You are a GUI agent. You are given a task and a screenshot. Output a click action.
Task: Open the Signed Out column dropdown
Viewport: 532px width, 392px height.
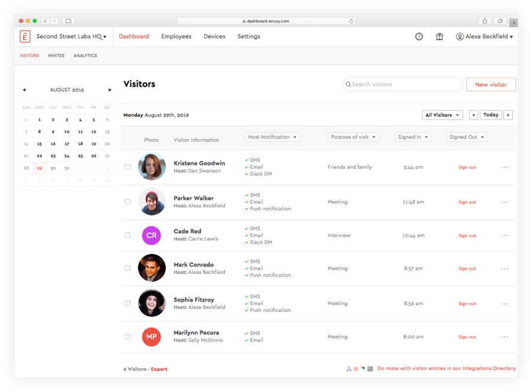(x=467, y=137)
